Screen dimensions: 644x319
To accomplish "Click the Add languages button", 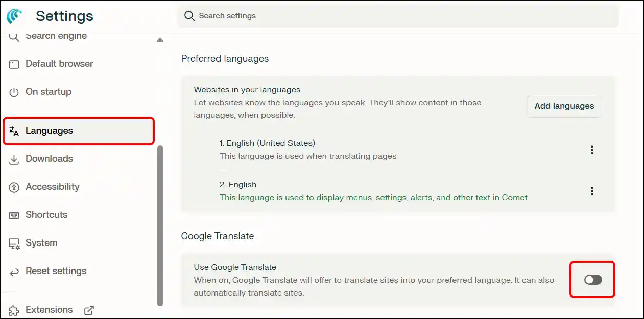I will (564, 106).
